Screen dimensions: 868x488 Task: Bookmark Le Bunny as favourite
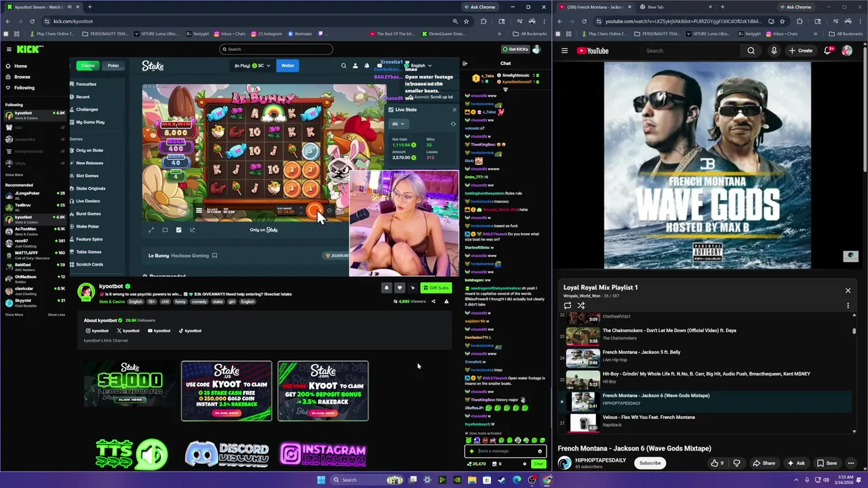pyautogui.click(x=214, y=256)
